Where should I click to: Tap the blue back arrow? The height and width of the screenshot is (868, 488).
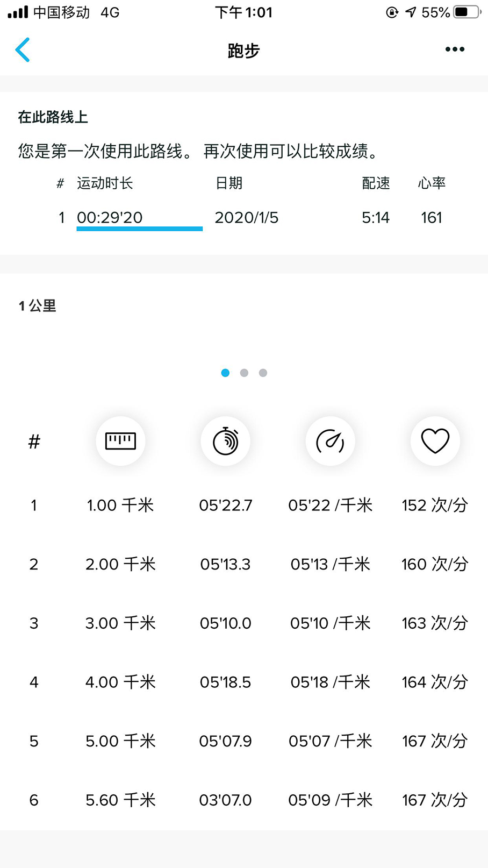coord(23,50)
